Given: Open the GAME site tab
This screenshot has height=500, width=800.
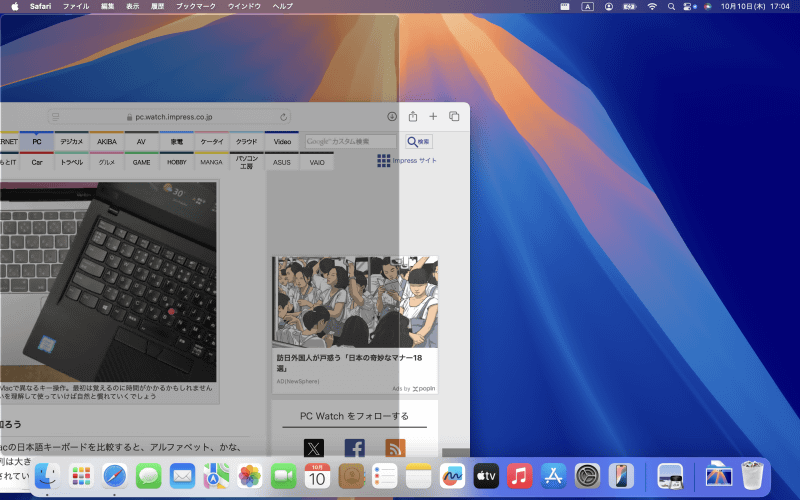Looking at the screenshot, I should click(141, 162).
